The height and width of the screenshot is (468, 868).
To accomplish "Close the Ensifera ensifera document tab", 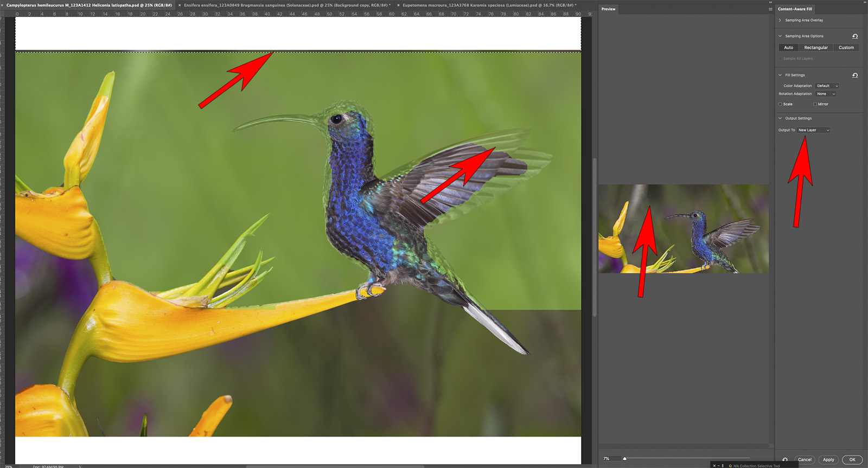I will [x=180, y=5].
